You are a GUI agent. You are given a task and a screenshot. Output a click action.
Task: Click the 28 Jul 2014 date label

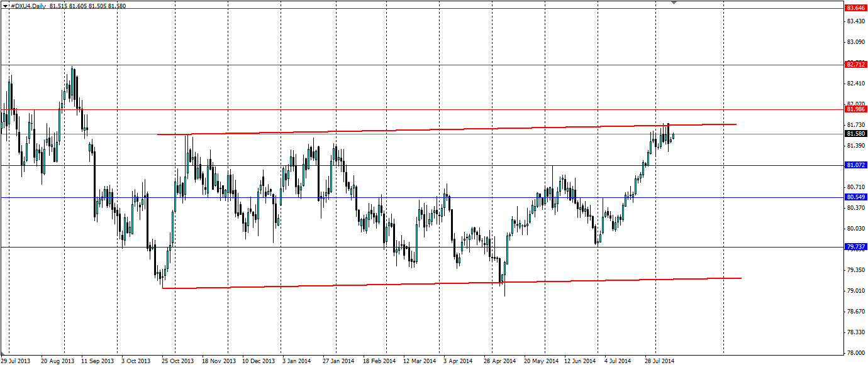[659, 361]
